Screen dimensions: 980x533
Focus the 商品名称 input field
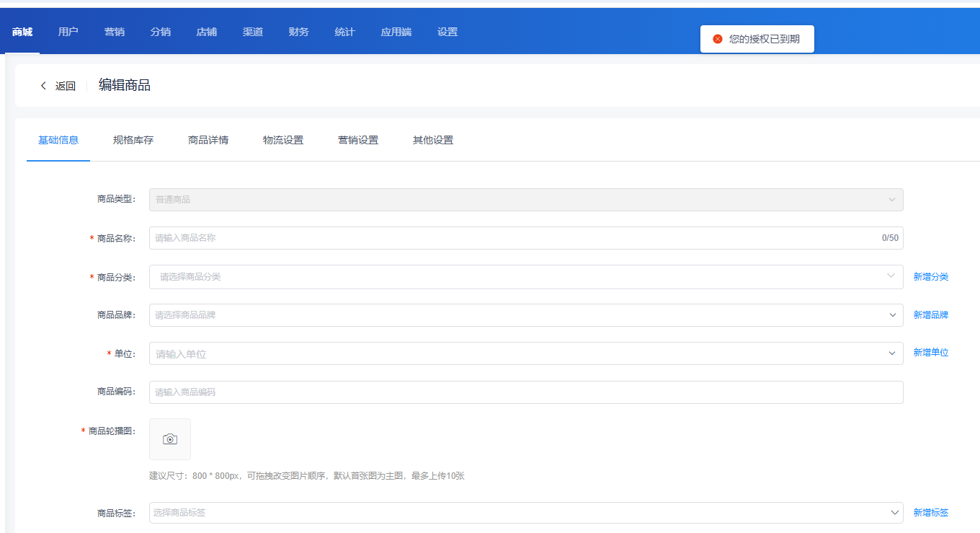tap(512, 238)
